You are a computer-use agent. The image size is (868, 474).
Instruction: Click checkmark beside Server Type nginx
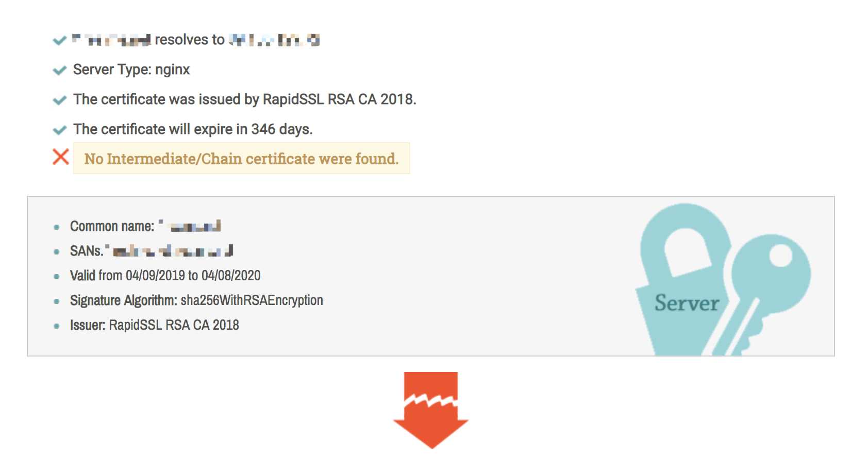(60, 70)
